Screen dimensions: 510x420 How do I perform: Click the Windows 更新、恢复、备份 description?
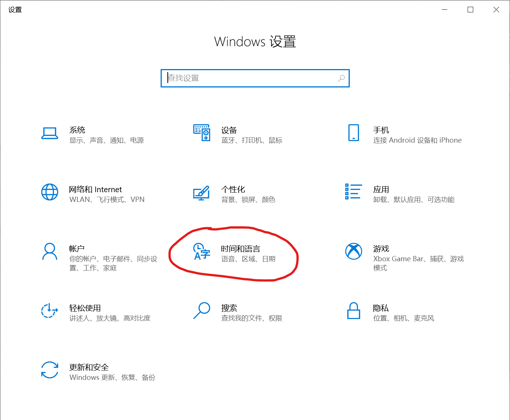[x=112, y=378]
